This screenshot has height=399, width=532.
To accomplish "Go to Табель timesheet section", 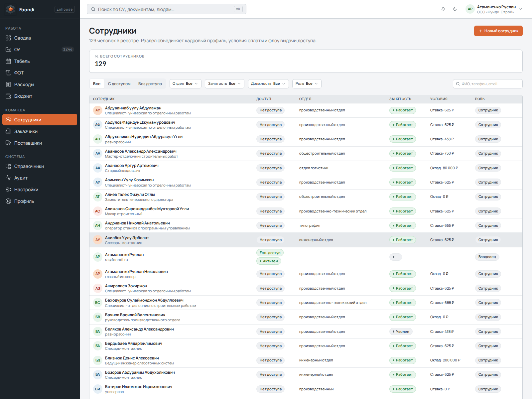I will [x=40, y=61].
